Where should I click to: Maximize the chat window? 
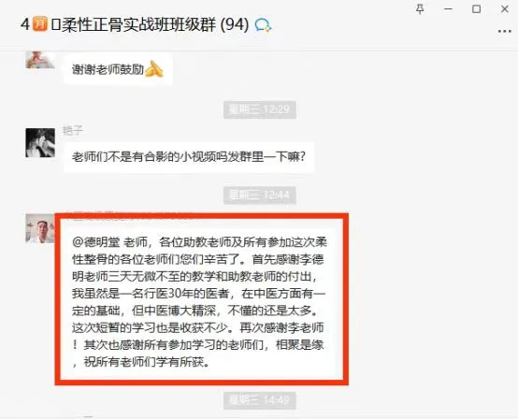coord(476,9)
